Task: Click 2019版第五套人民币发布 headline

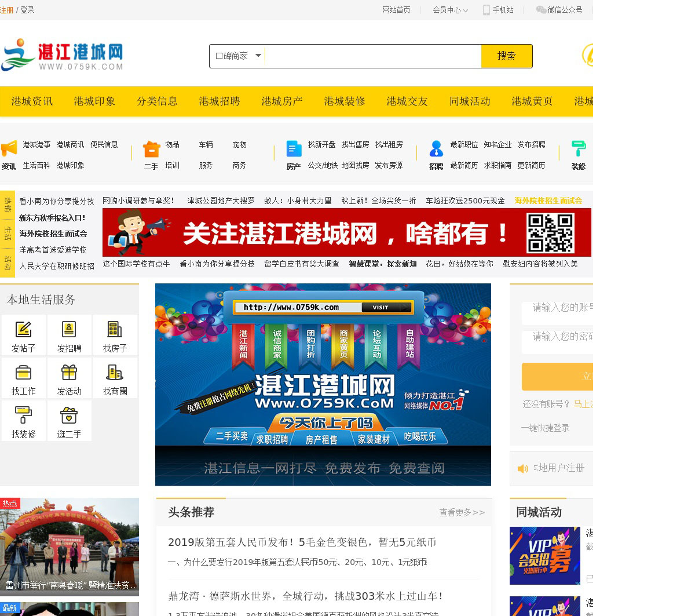Action: pos(302,542)
